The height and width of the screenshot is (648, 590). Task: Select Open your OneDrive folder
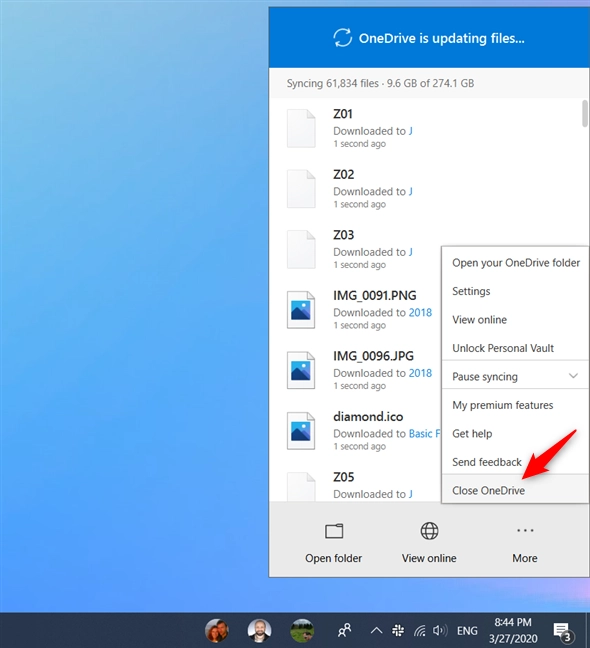[x=516, y=263]
